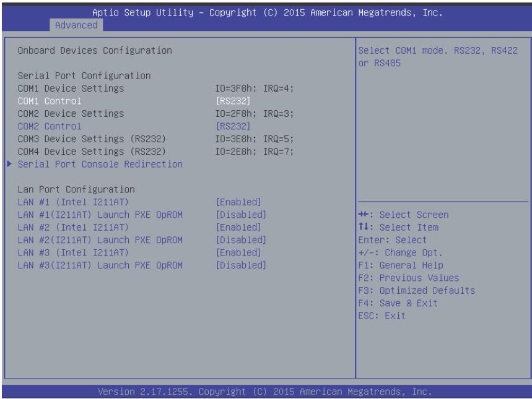Click the arrow beside Serial Port Console Redirection
The image size is (532, 399).
(9, 164)
